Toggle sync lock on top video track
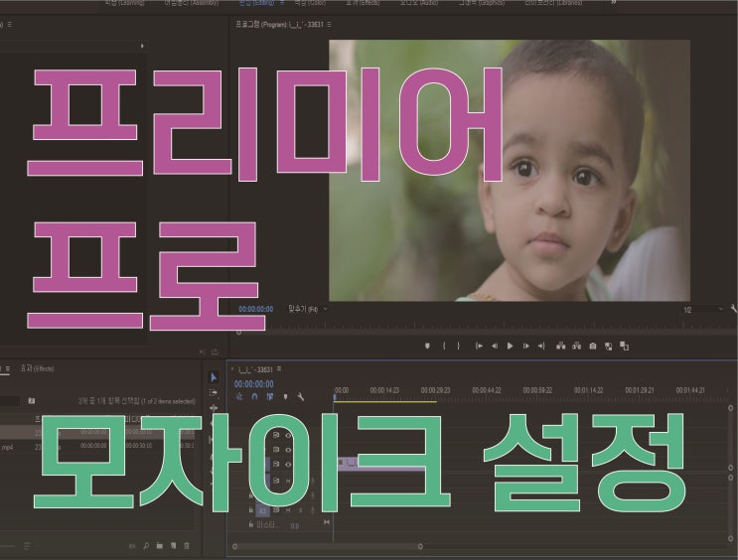Screen dimensions: 738x560 (276, 435)
